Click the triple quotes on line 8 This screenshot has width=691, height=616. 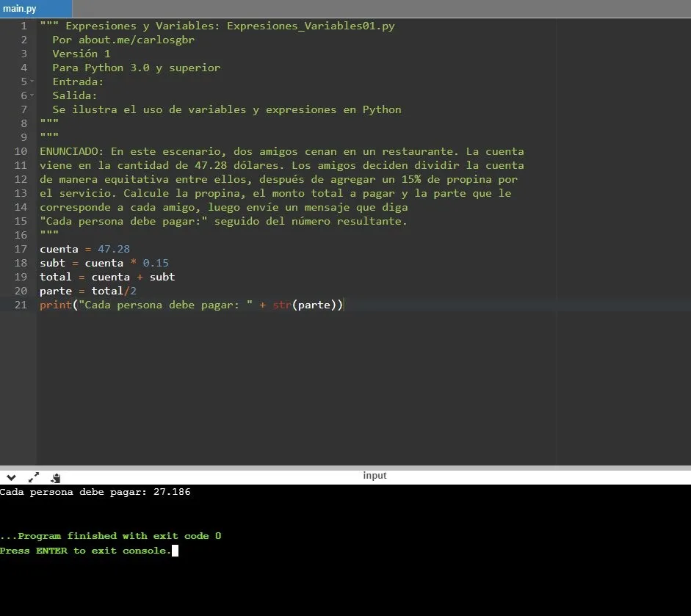pos(49,120)
